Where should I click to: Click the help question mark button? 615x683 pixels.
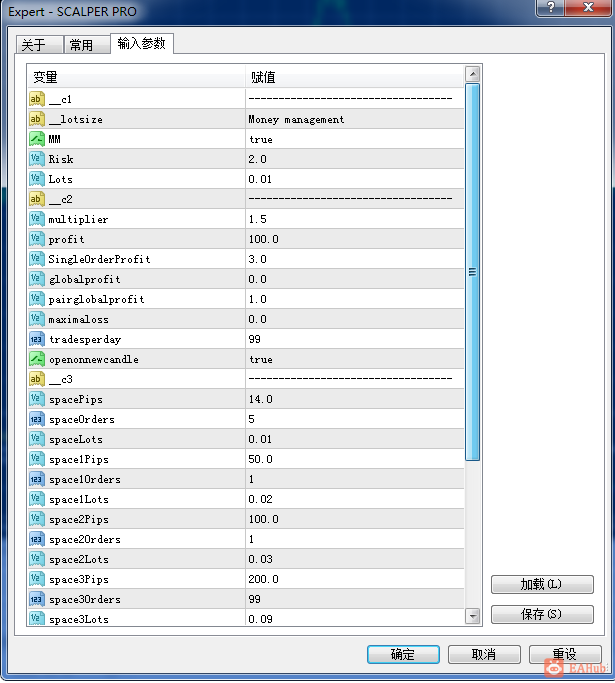(551, 7)
